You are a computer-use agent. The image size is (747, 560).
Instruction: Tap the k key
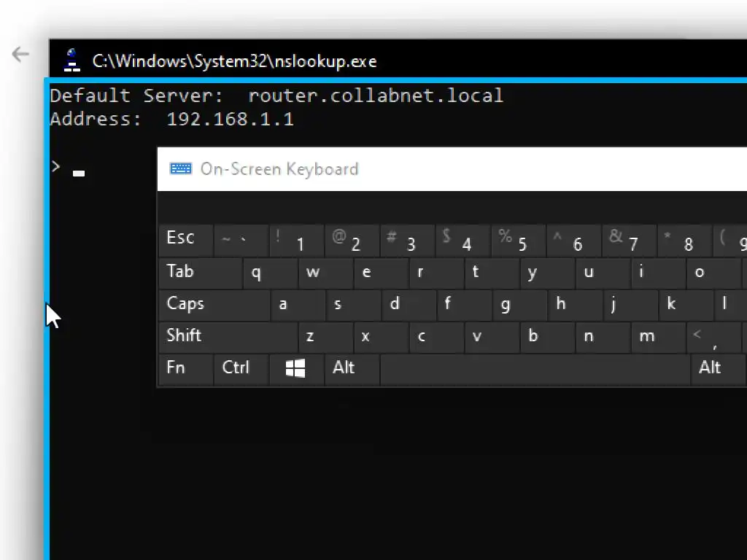coord(686,304)
